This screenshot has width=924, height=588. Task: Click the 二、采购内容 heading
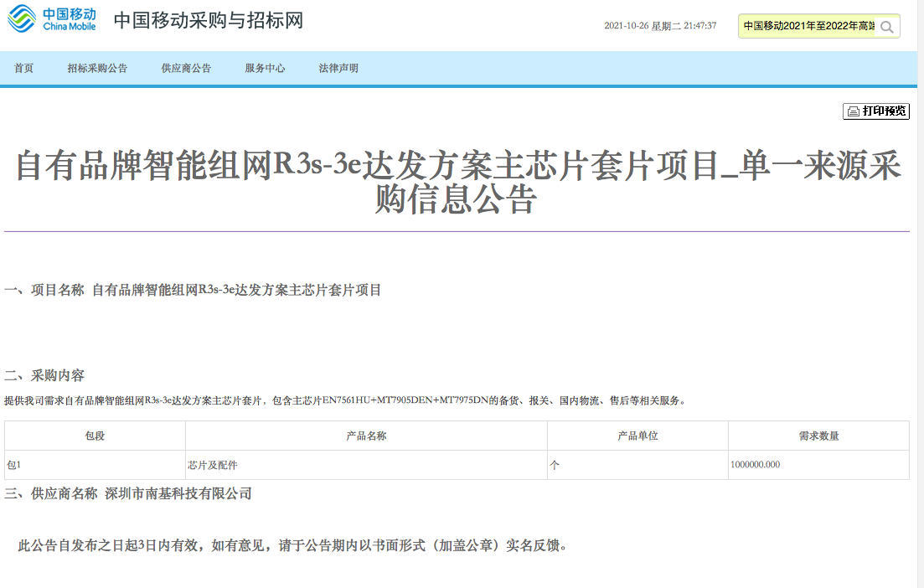[44, 375]
